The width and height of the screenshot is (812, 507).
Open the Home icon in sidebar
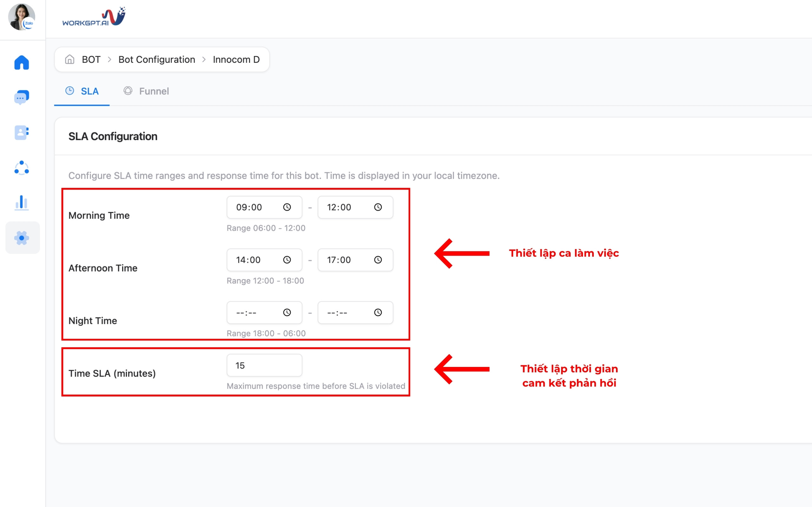[22, 63]
